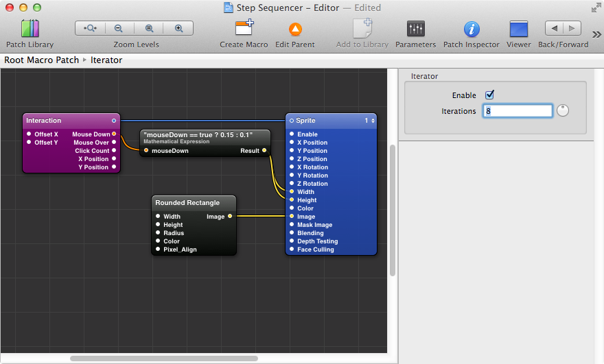This screenshot has width=604, height=364.
Task: Click Result output port
Action: [x=264, y=150]
